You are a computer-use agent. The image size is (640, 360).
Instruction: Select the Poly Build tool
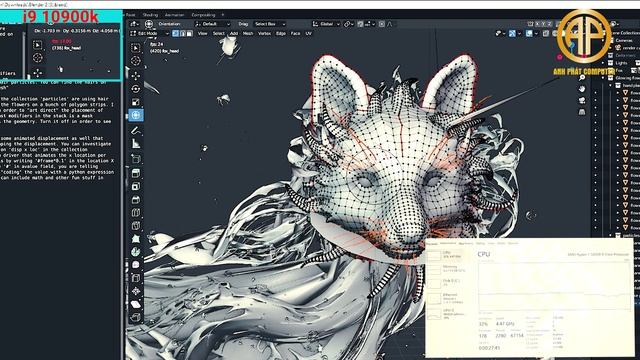136,239
